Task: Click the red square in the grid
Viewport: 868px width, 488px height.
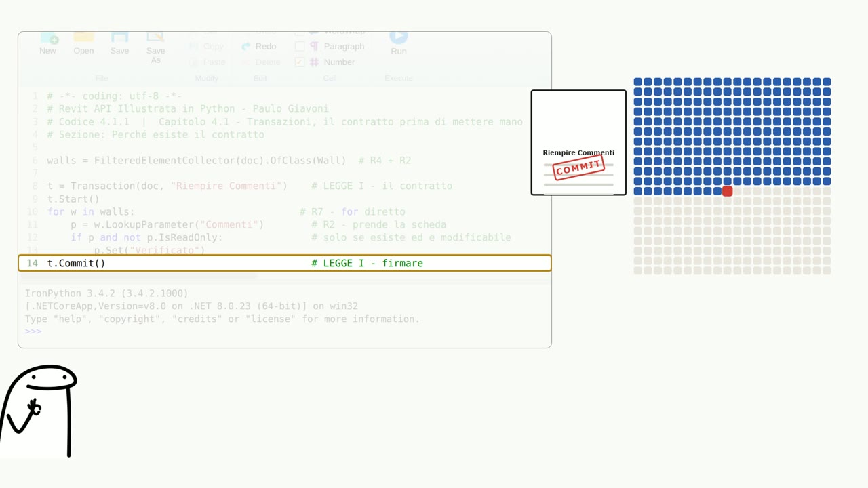Action: [727, 191]
